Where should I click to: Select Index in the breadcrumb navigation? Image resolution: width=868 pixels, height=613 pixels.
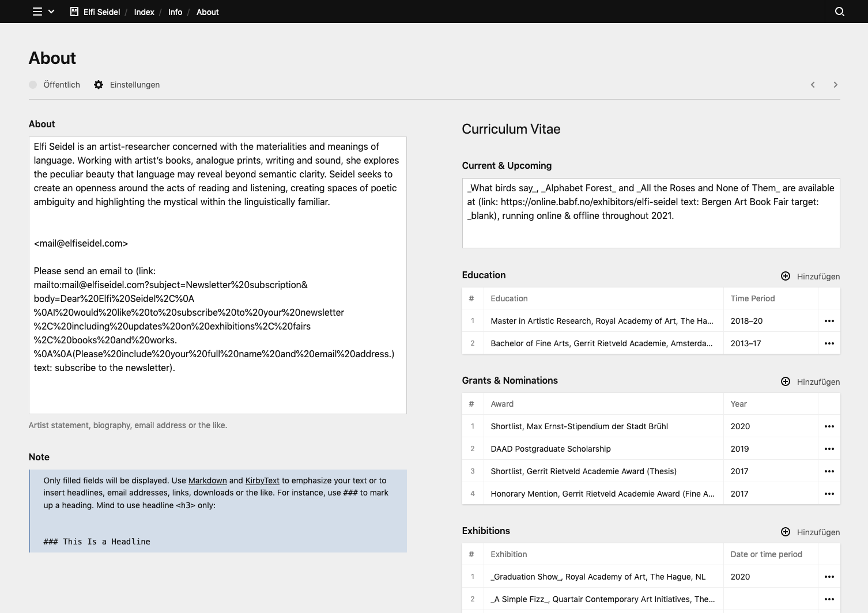(144, 12)
